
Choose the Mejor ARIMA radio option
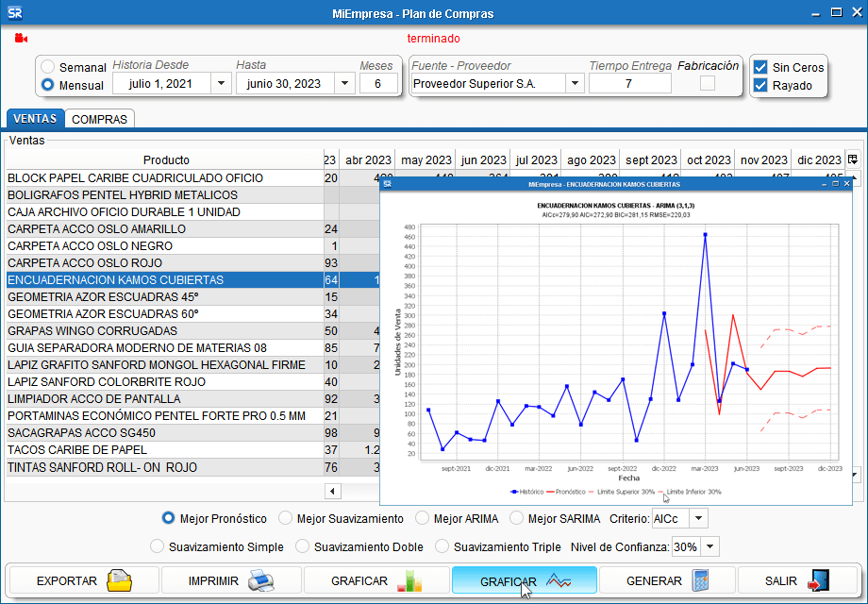click(422, 518)
